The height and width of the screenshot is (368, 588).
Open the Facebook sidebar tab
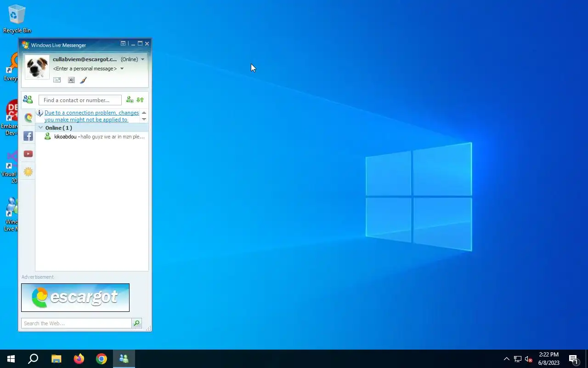point(28,136)
